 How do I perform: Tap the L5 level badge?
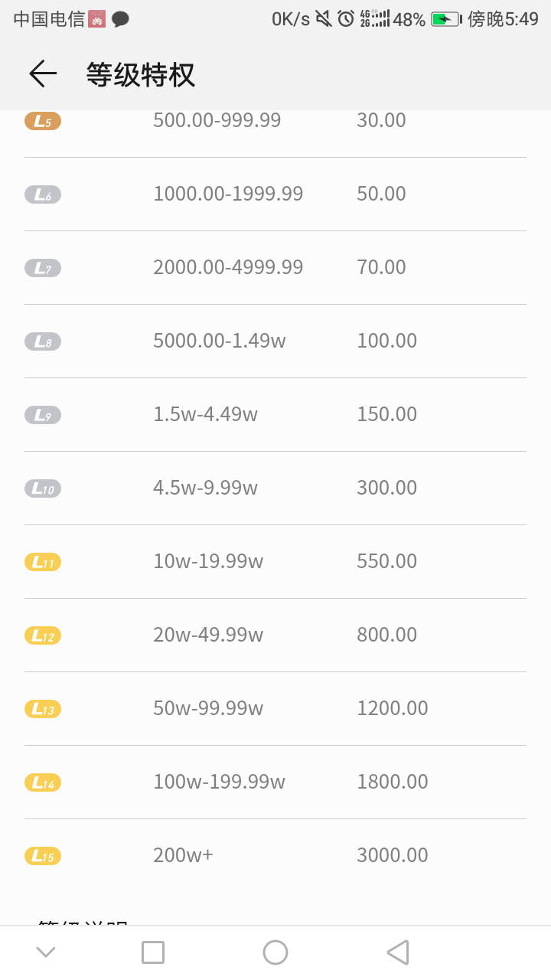[43, 121]
